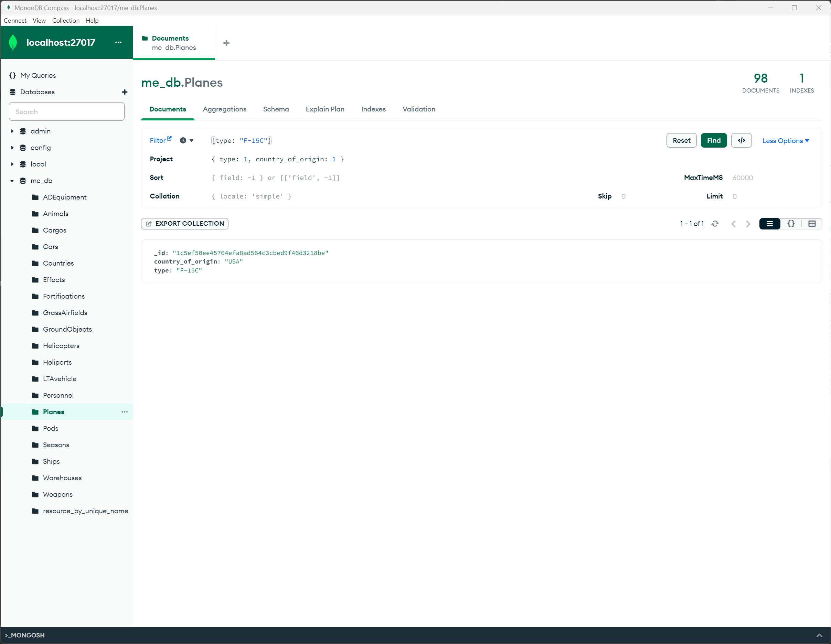Screen dimensions: 831x644
Task: Open the Collection menu
Action: click(66, 21)
